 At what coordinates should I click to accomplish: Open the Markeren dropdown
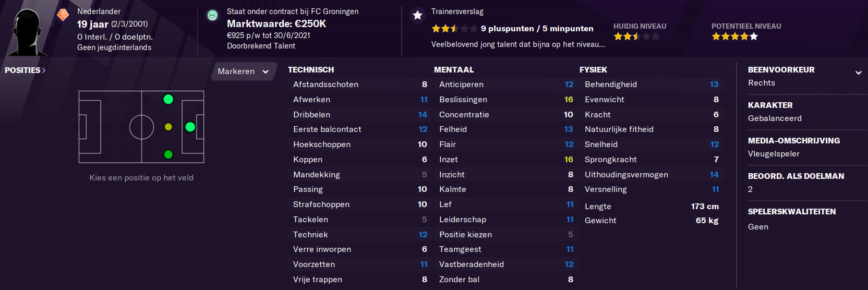click(x=243, y=71)
